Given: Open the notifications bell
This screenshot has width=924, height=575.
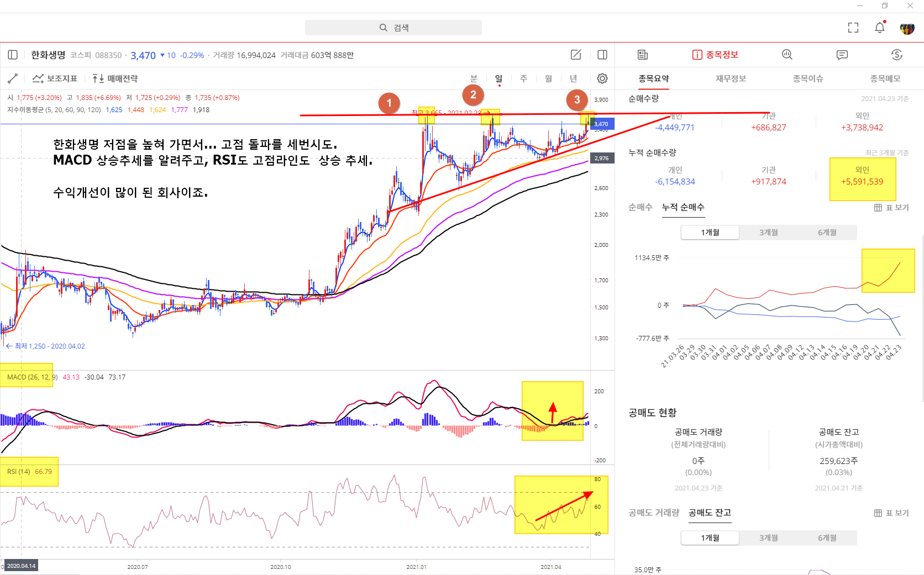Looking at the screenshot, I should tap(880, 28).
